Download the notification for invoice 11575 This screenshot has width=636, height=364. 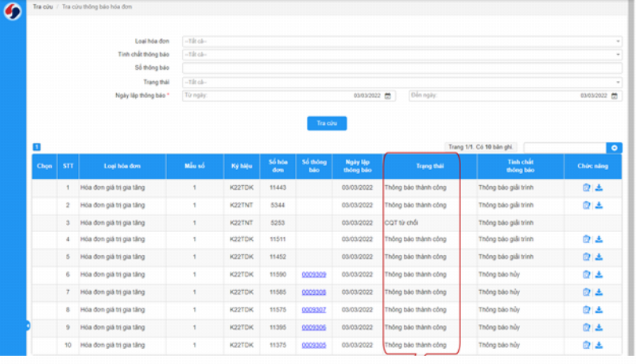coord(599,310)
